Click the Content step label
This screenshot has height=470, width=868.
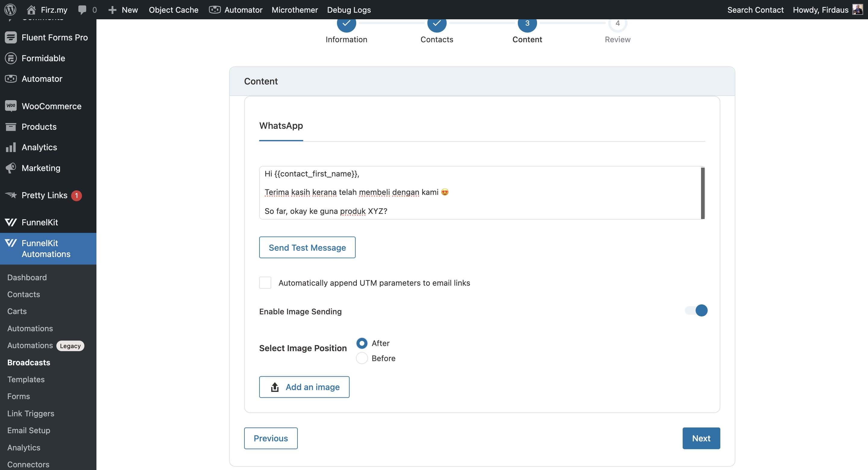point(527,40)
